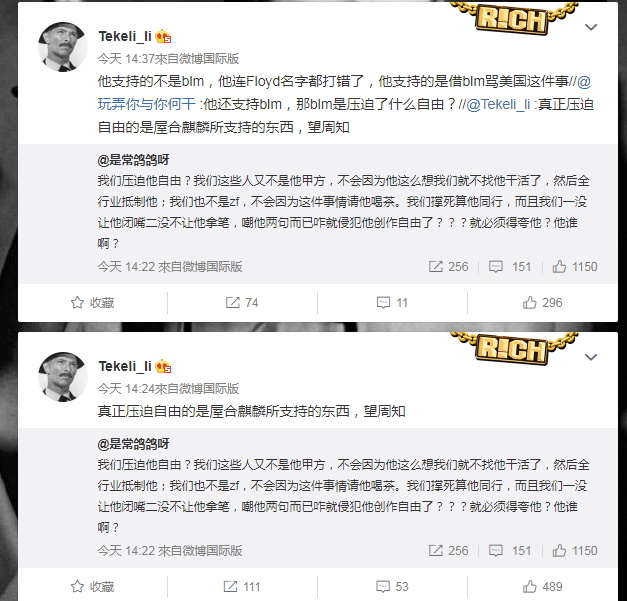Image resolution: width=627 pixels, height=601 pixels.
Task: Open comments 151 in second quoted post
Action: coord(510,551)
